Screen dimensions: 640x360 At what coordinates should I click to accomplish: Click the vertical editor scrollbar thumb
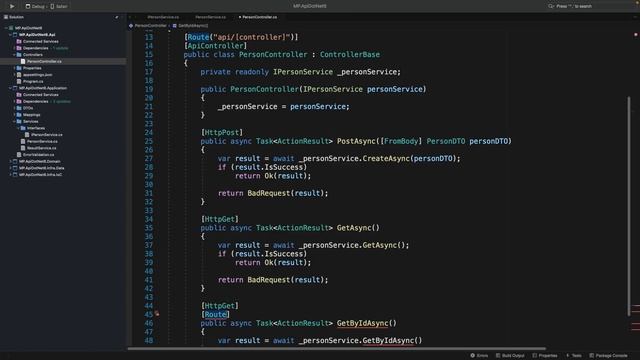click(629, 206)
